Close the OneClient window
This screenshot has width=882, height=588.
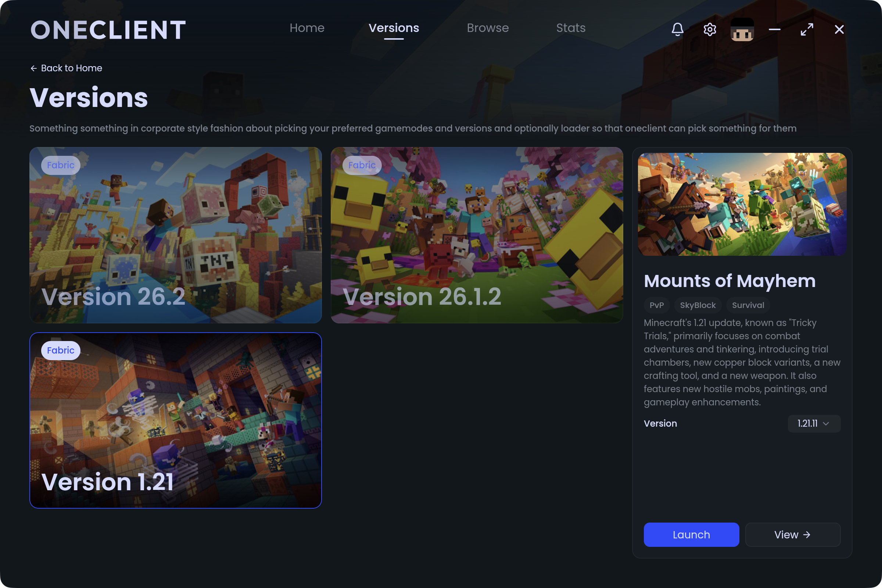[839, 29]
